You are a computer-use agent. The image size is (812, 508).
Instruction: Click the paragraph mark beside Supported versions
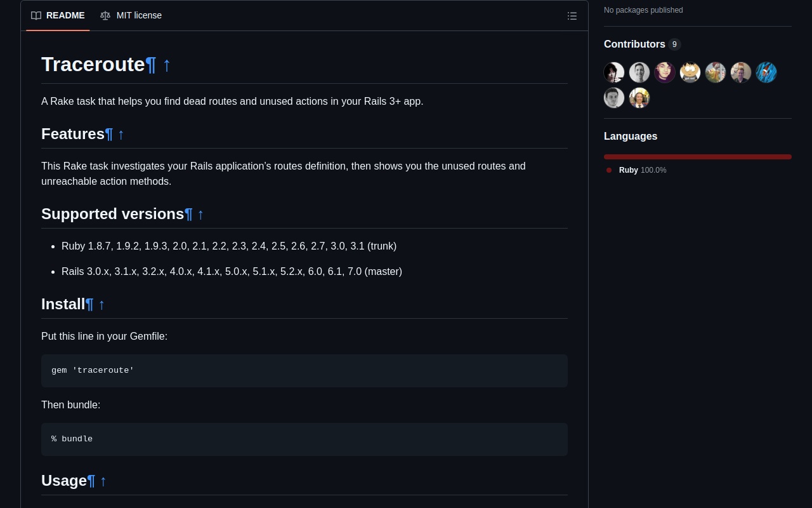point(188,214)
